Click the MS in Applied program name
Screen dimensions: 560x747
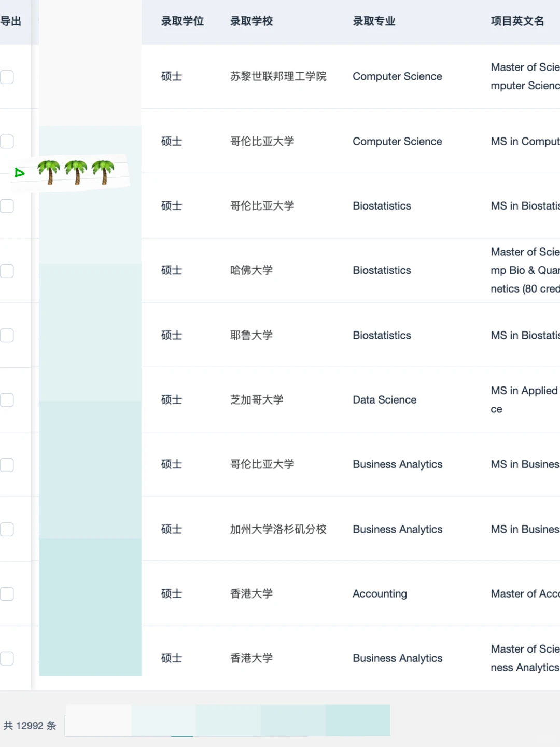point(525,399)
